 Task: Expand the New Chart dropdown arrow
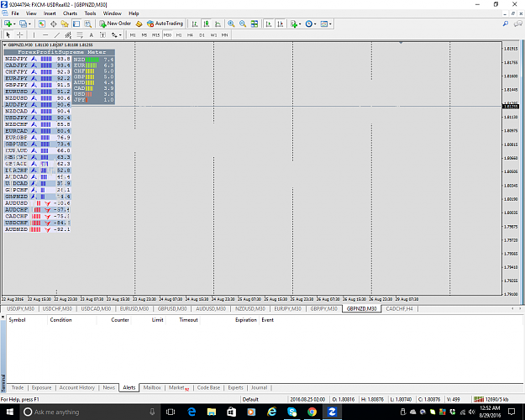point(14,24)
